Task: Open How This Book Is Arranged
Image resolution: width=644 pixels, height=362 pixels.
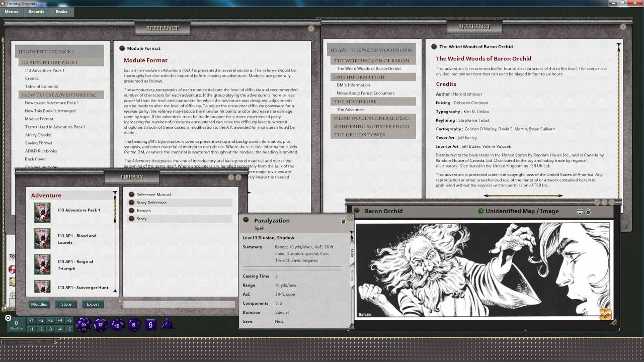Action: pos(50,111)
